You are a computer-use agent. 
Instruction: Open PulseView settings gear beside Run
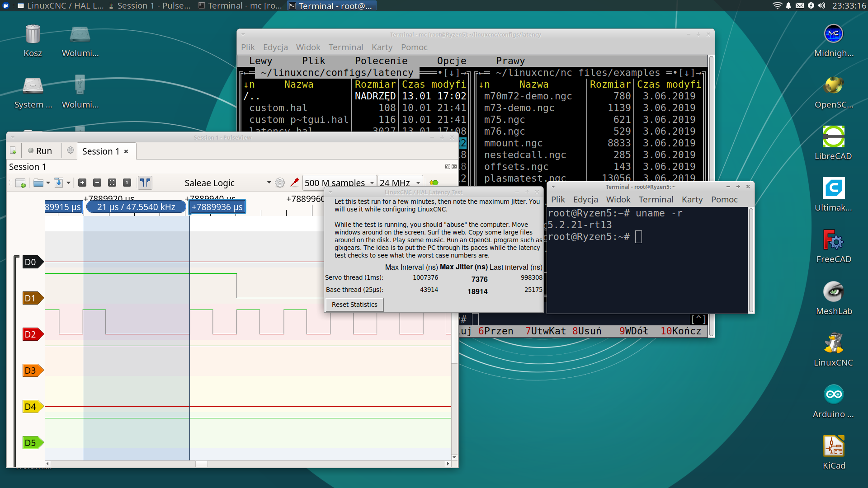[x=70, y=150]
